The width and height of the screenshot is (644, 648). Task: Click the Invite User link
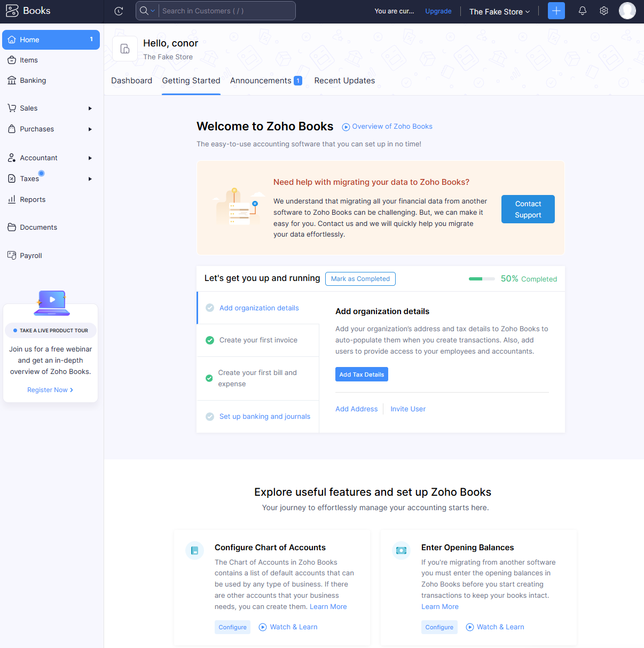pos(408,409)
